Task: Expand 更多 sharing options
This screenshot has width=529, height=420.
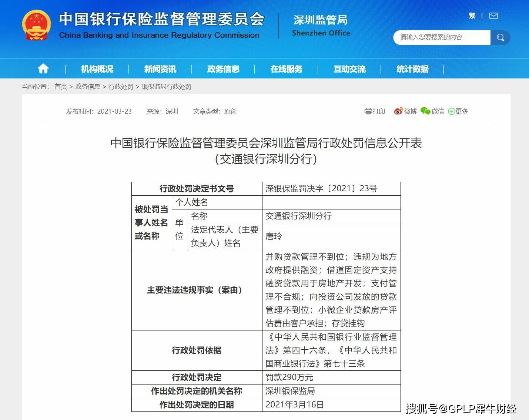Action: click(x=458, y=111)
